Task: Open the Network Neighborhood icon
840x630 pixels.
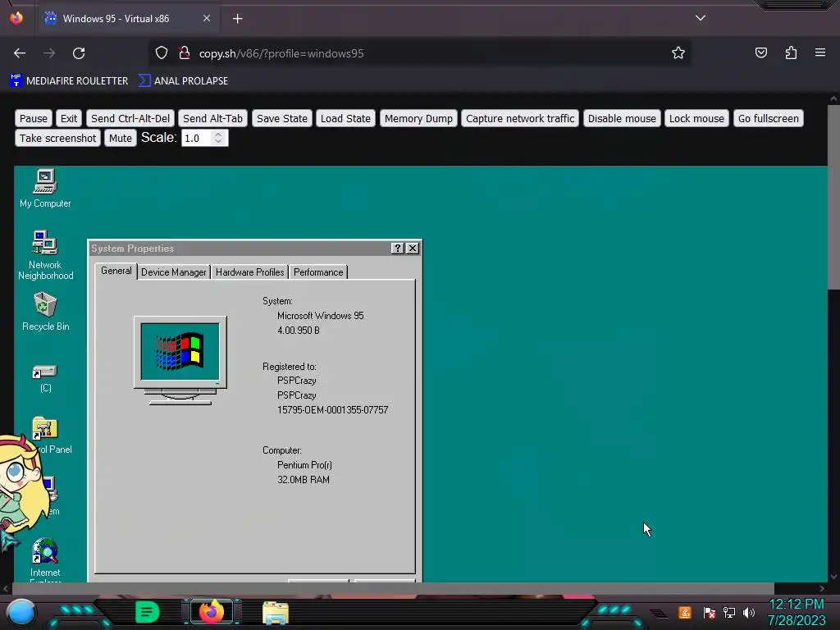Action: coord(45,255)
